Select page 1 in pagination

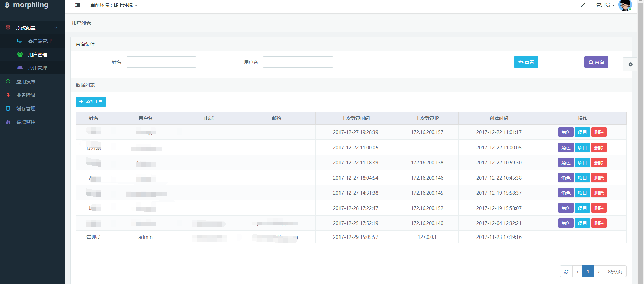click(x=588, y=272)
